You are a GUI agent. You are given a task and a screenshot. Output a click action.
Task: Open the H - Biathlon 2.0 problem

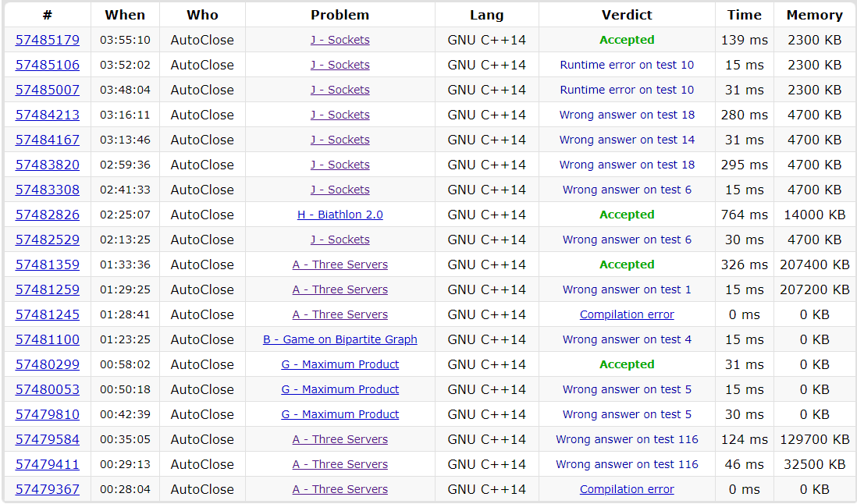click(340, 215)
